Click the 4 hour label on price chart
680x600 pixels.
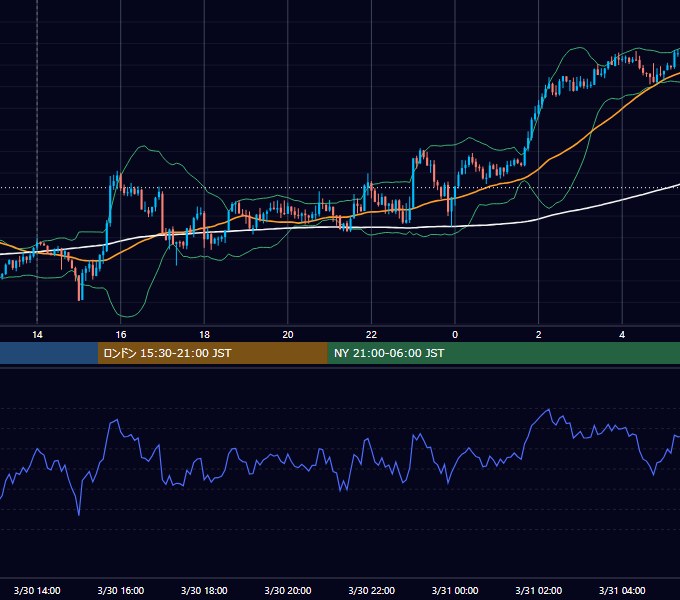(x=622, y=335)
